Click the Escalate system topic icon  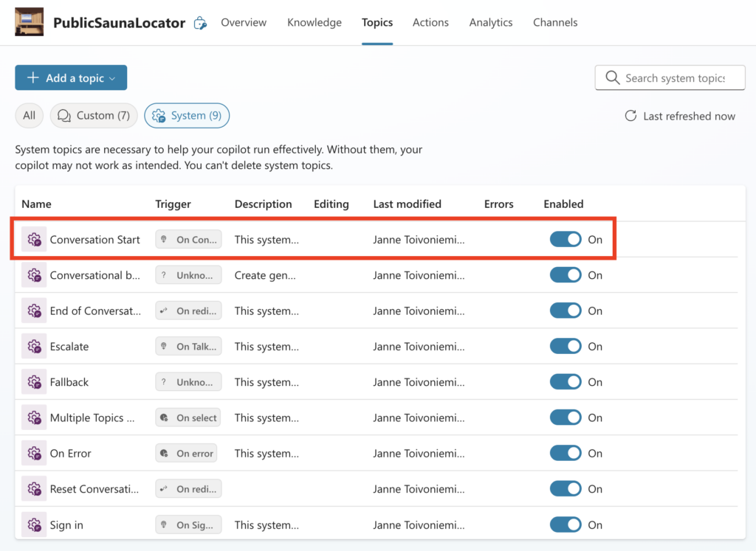point(34,347)
